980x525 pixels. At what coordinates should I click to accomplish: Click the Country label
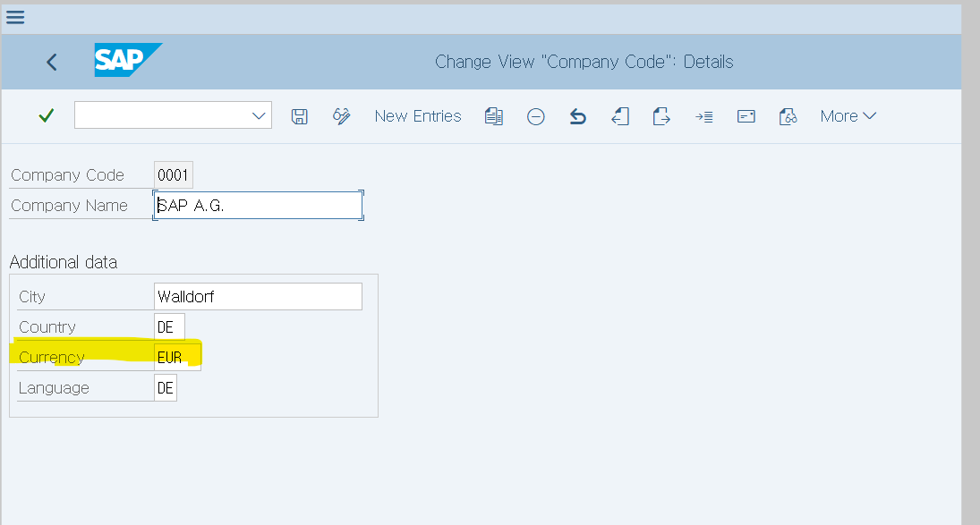tap(47, 327)
